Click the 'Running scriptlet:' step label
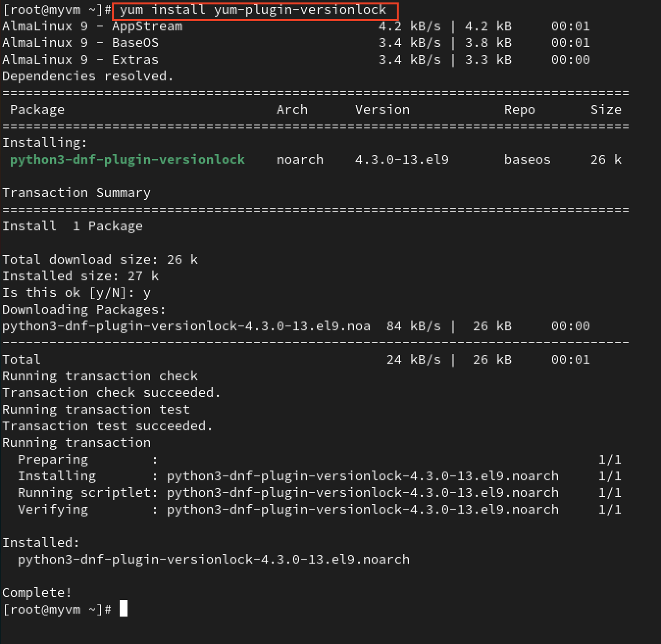The image size is (661, 644). coord(88,493)
